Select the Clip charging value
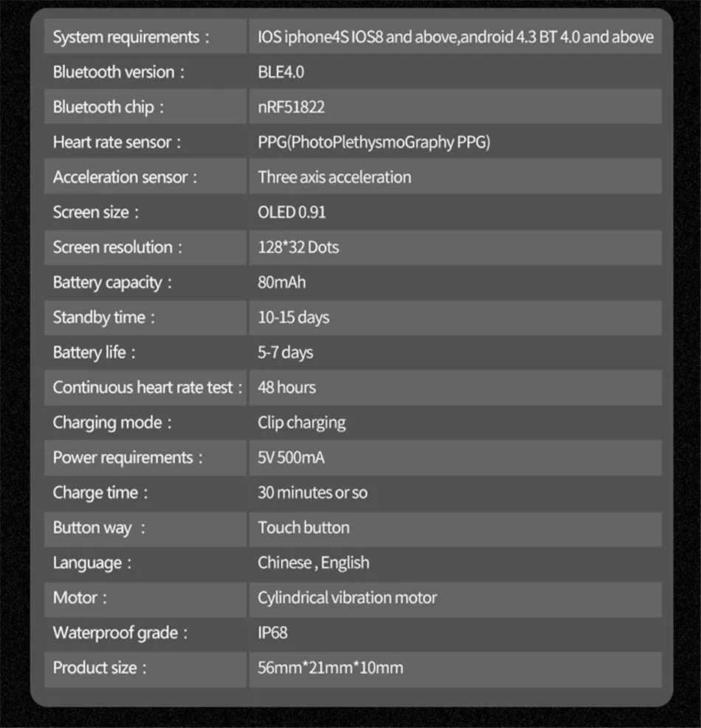This screenshot has height=728, width=701. tap(302, 423)
